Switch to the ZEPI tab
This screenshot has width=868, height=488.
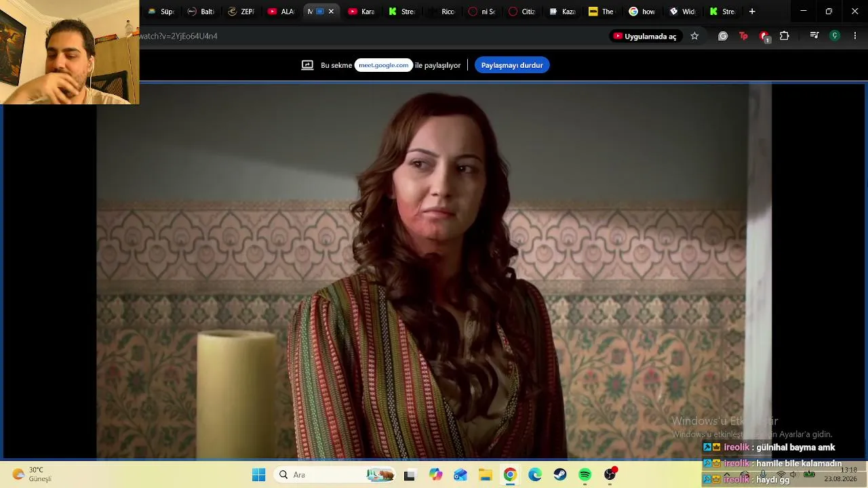(241, 12)
